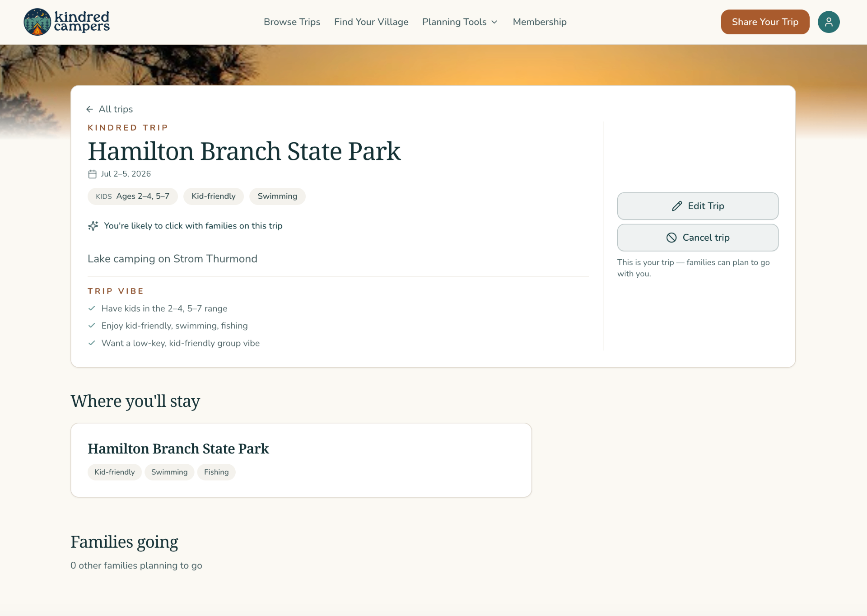Click the Fishing chip in stay card
The height and width of the screenshot is (616, 867).
(216, 472)
